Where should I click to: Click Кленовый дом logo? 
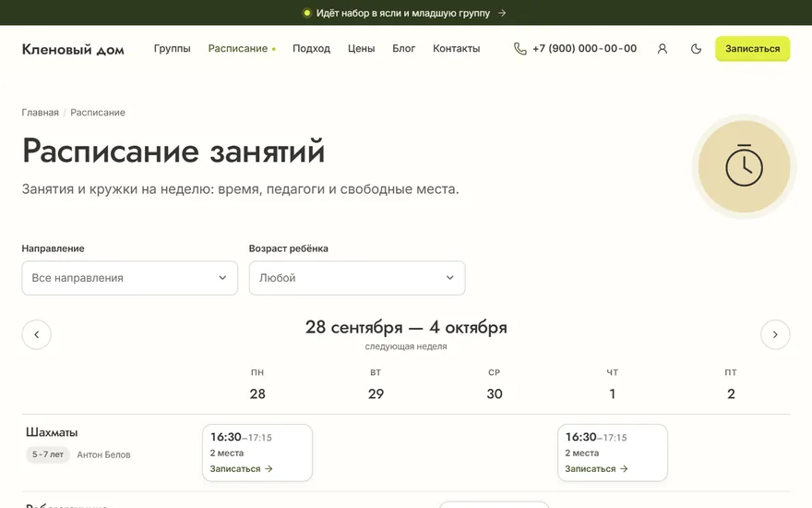tap(73, 49)
